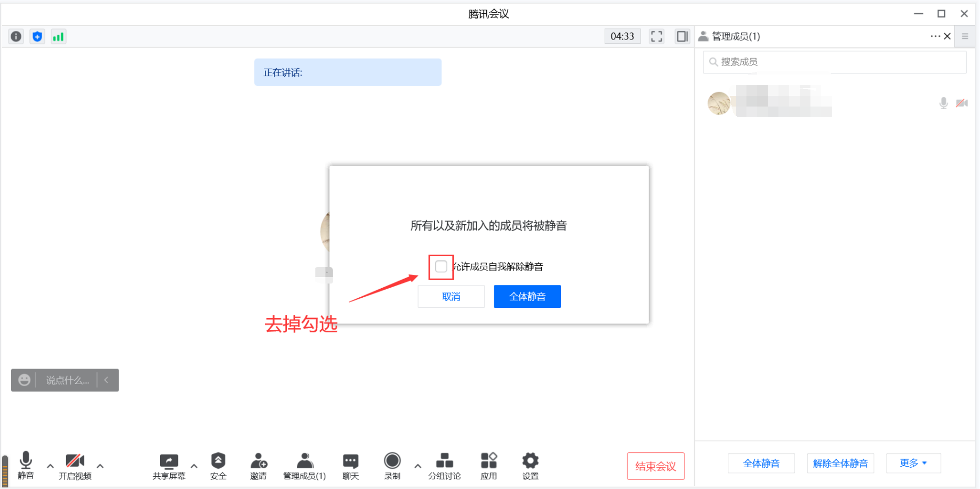Open the three-dots menu in member panel
The image size is (980, 489).
[x=935, y=36]
